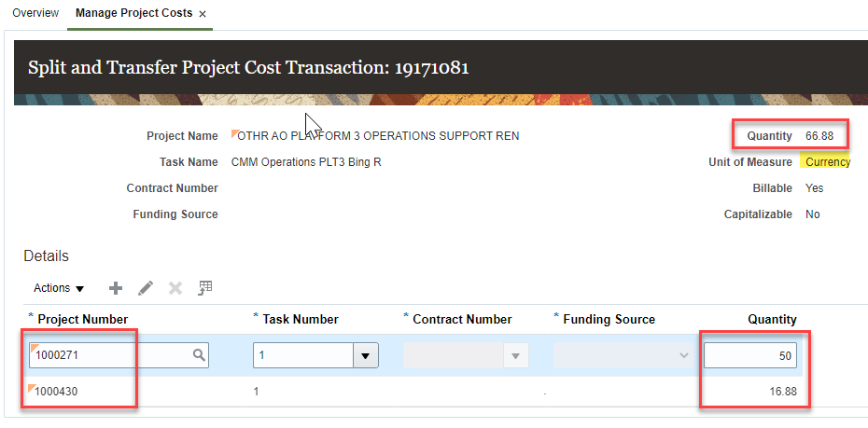Open the Actions dropdown menu
Viewport: 868px width, 428px height.
[59, 288]
